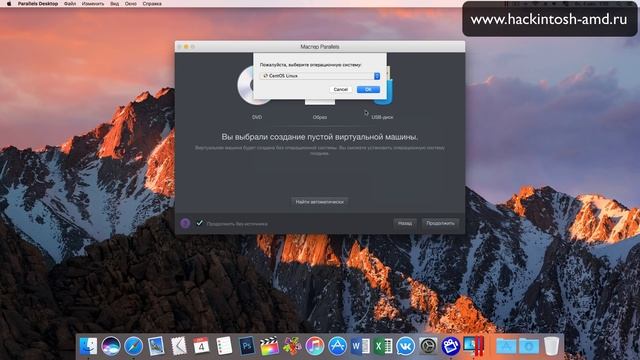Image resolution: width=640 pixels, height=360 pixels.
Task: Open the grapes-colored app icon in Dock
Action: pyautogui.click(x=292, y=346)
